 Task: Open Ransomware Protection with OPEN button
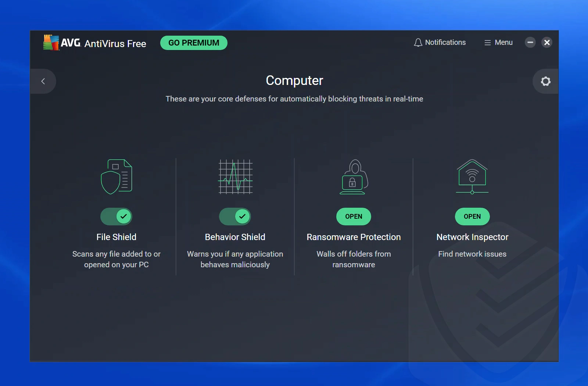click(354, 217)
